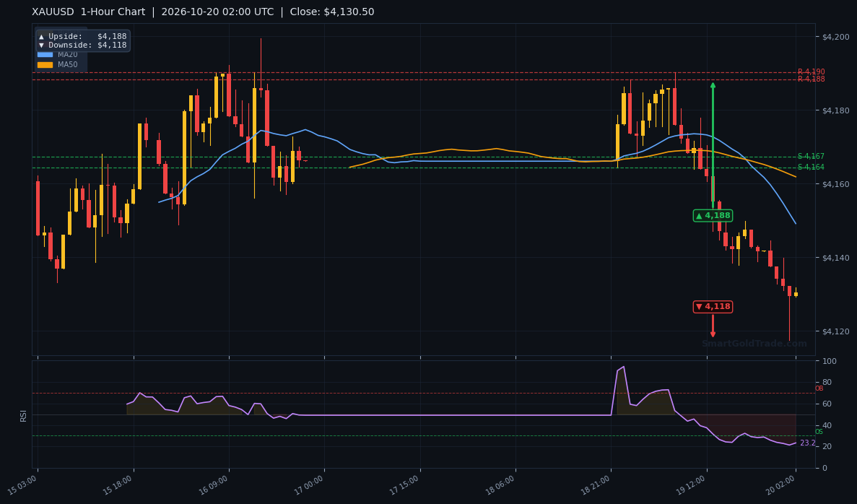The width and height of the screenshot is (857, 504).
Task: Click the $4,160 price axis label
Action: (835, 184)
